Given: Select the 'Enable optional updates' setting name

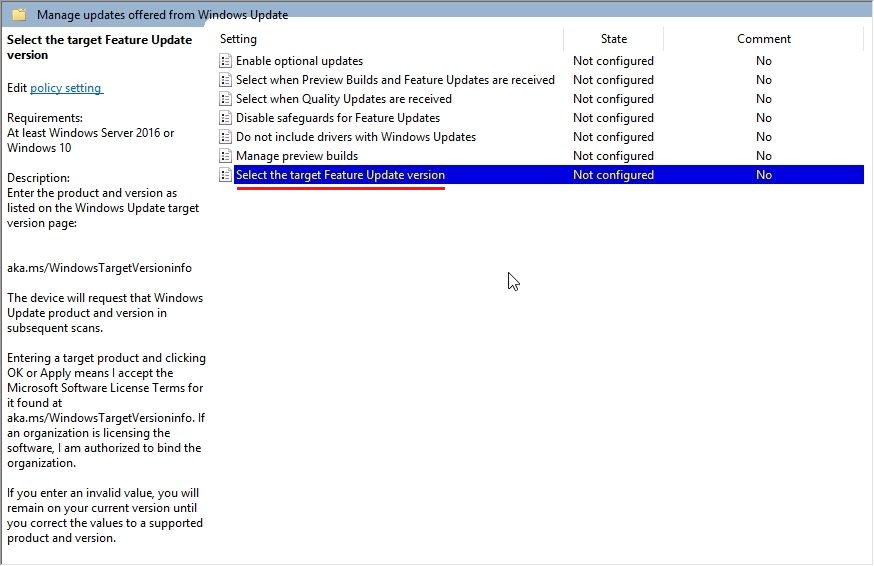Looking at the screenshot, I should (x=299, y=61).
